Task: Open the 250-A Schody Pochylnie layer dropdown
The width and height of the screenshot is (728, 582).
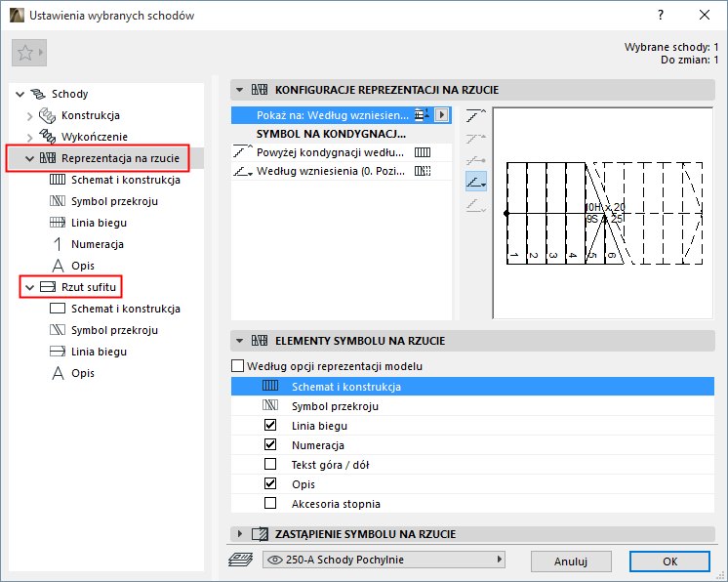Action: coord(384,560)
